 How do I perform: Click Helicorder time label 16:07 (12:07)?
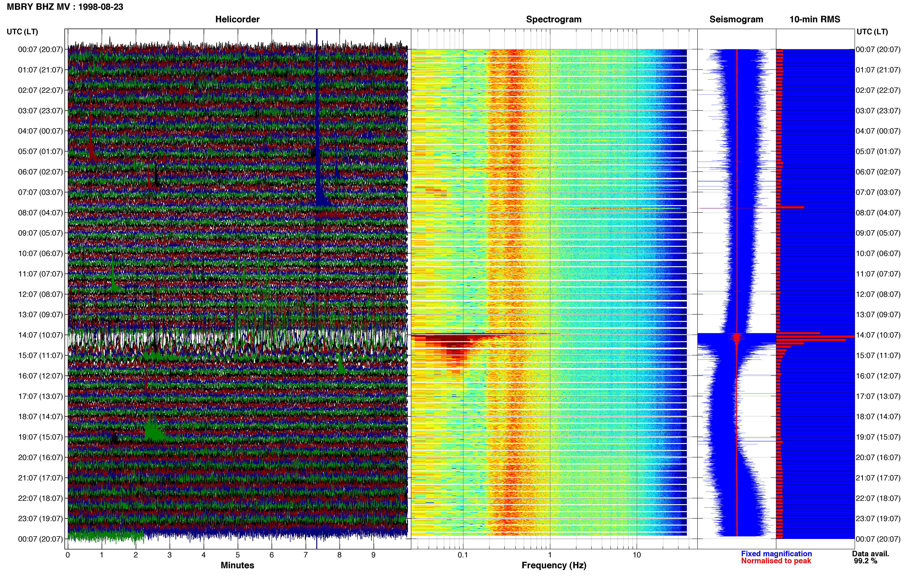click(41, 376)
